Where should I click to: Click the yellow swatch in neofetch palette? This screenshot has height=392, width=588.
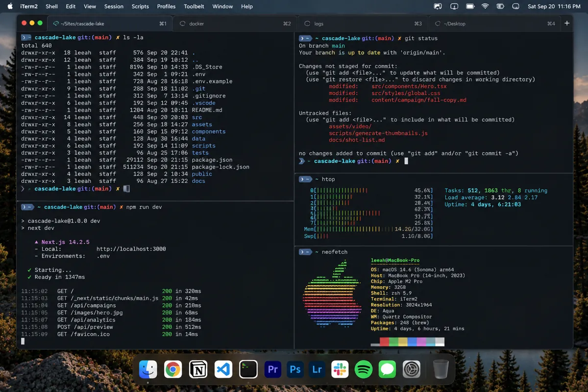click(x=403, y=342)
